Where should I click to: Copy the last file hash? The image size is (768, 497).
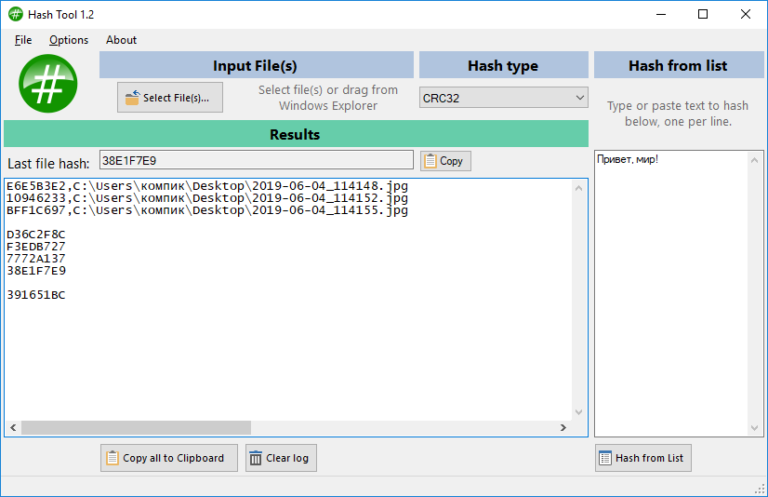[x=445, y=161]
